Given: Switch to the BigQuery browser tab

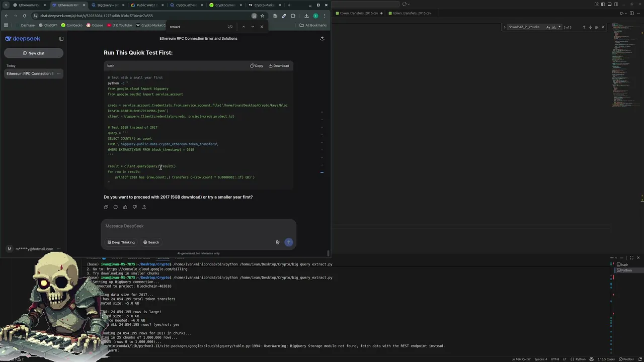Looking at the screenshot, I should [108, 5].
